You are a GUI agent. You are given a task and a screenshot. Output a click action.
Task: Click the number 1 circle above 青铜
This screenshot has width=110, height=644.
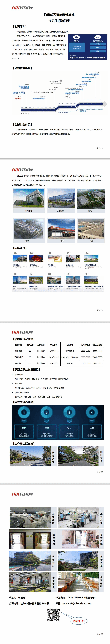24,412
